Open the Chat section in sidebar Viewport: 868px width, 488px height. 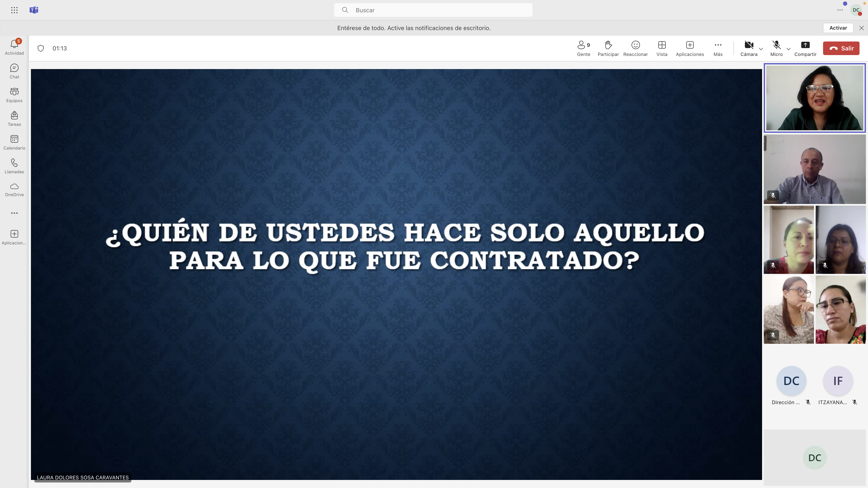(14, 71)
